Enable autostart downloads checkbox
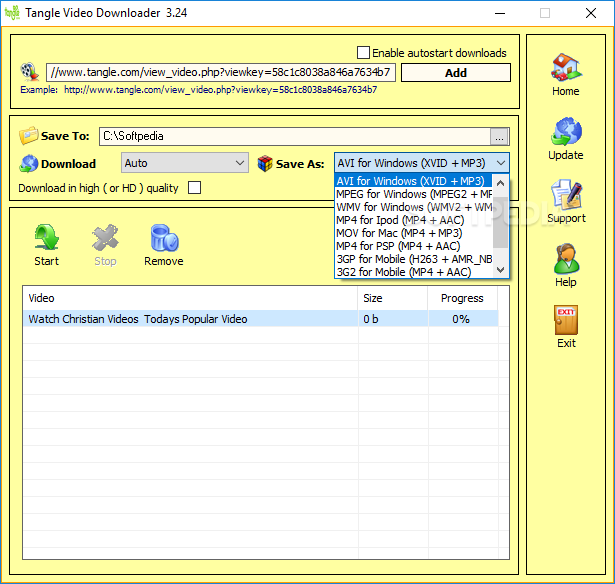Viewport: 615px width, 584px height. 363,53
